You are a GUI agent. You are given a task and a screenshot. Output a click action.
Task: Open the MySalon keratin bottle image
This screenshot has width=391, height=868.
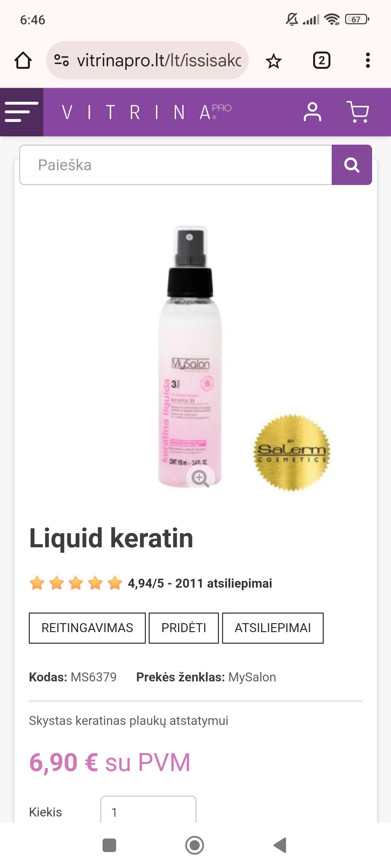190,357
